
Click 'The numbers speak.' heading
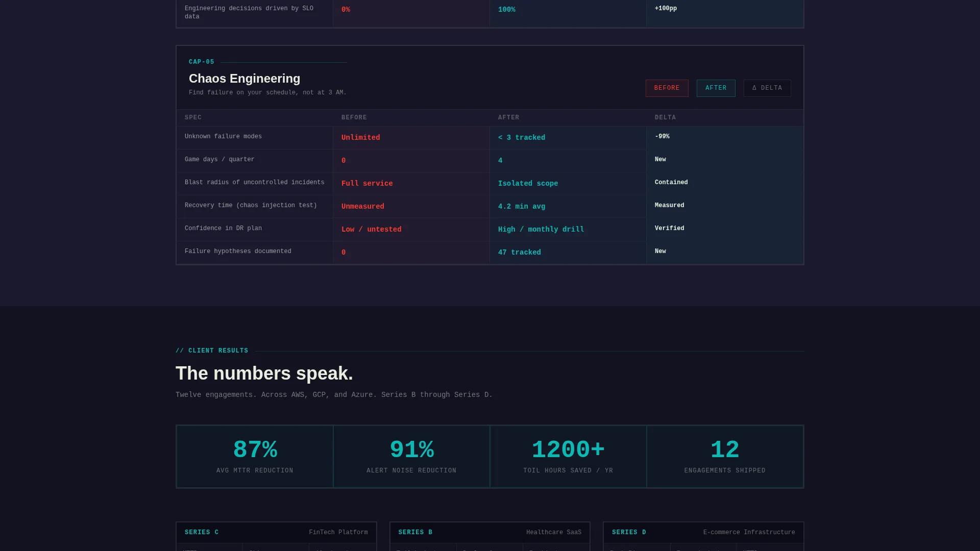pyautogui.click(x=264, y=373)
